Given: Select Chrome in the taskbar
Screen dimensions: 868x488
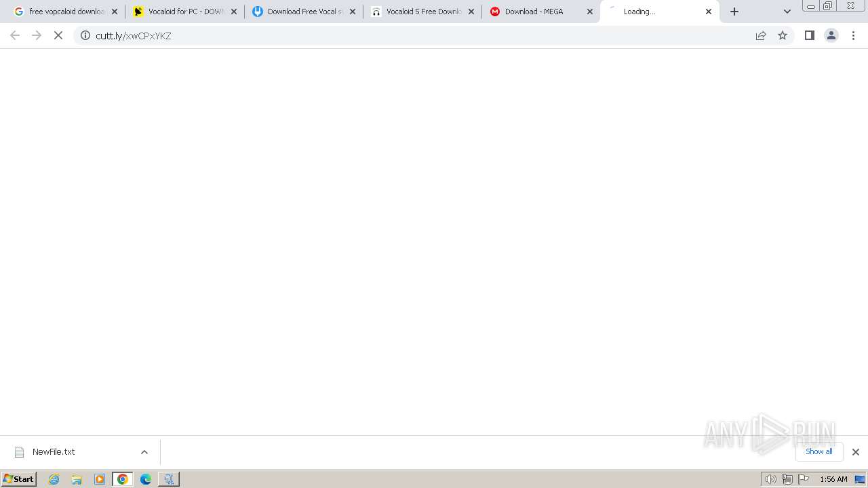Looking at the screenshot, I should pyautogui.click(x=123, y=479).
